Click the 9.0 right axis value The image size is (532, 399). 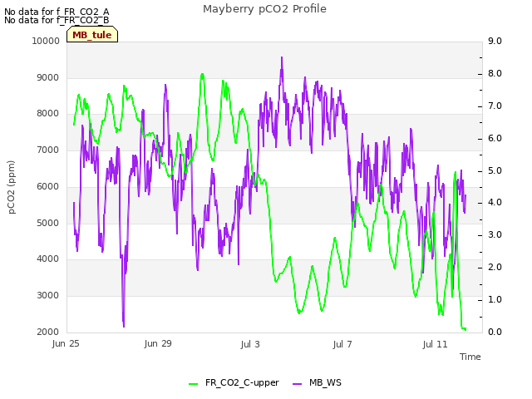[495, 41]
